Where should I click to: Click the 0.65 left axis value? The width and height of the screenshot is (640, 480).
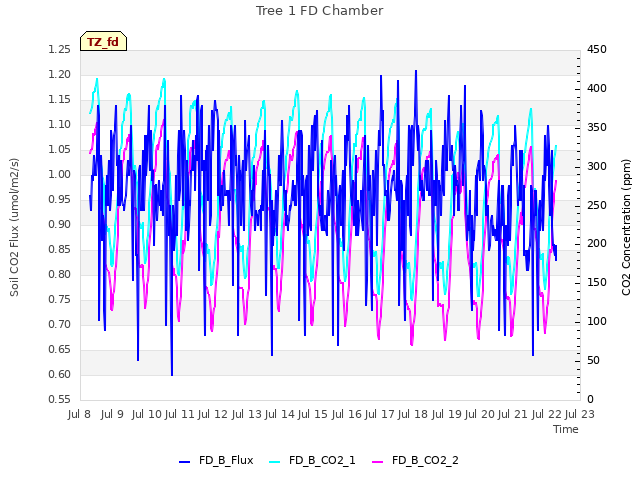pyautogui.click(x=60, y=349)
